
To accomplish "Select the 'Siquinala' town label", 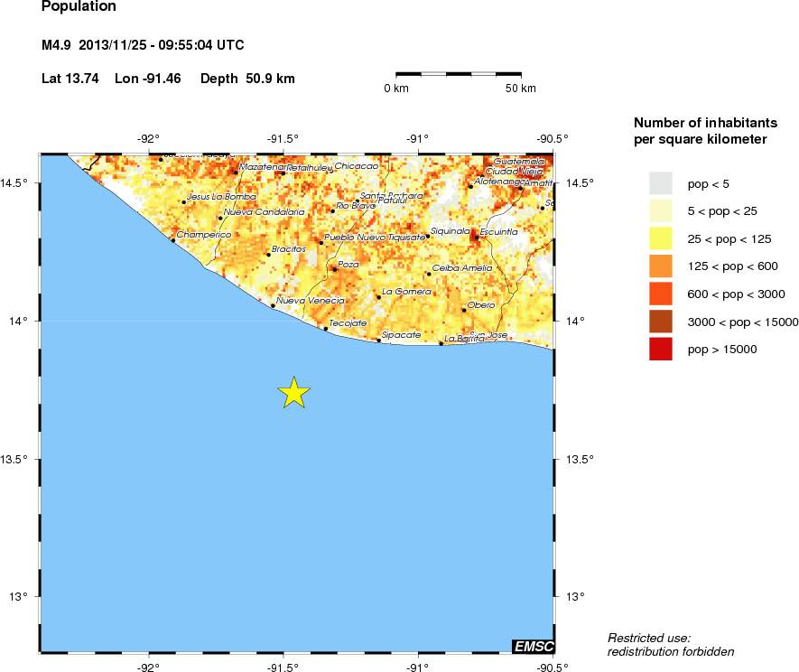I will tap(450, 231).
